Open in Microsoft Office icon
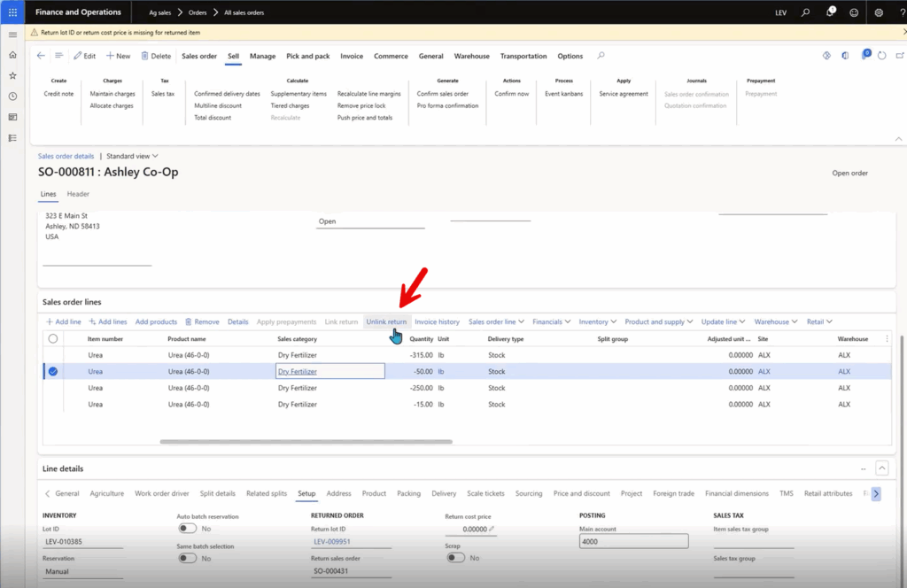The height and width of the screenshot is (588, 907). point(845,56)
